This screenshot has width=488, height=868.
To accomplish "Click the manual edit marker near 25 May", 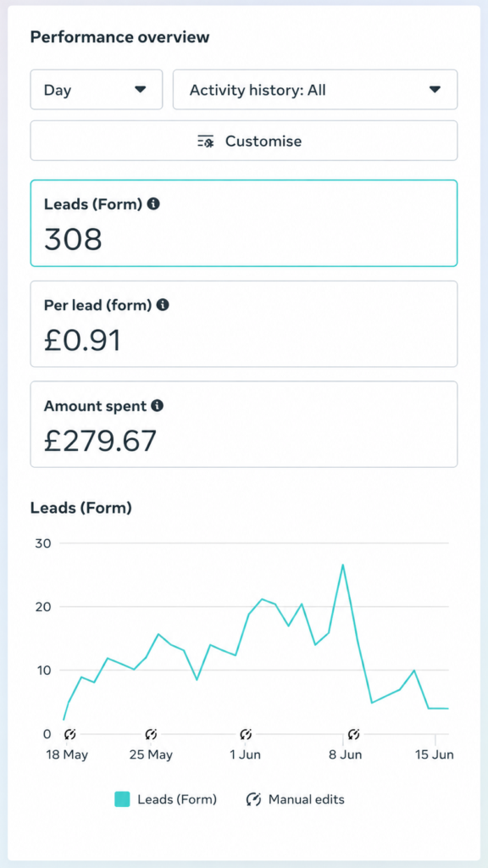I will 151,735.
